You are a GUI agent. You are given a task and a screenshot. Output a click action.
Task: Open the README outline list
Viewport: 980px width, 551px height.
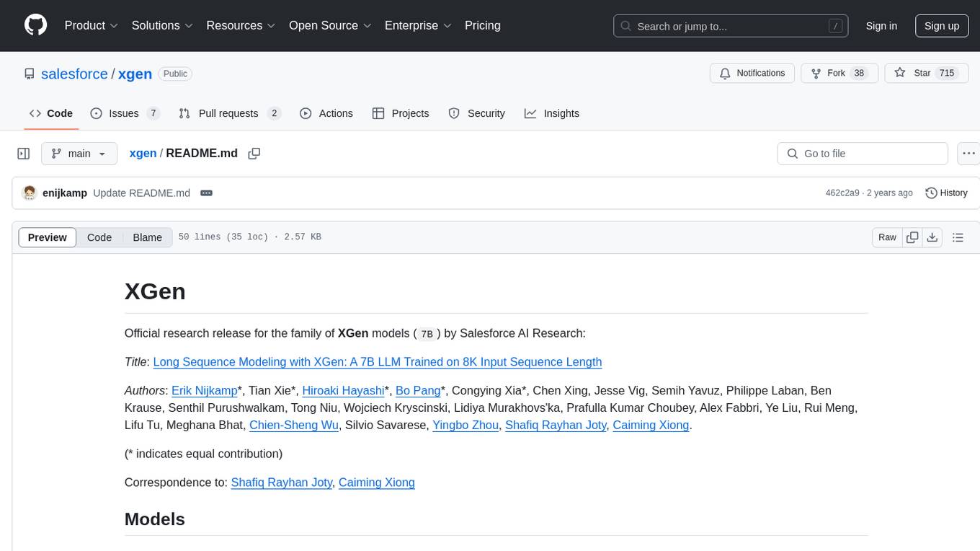(958, 237)
